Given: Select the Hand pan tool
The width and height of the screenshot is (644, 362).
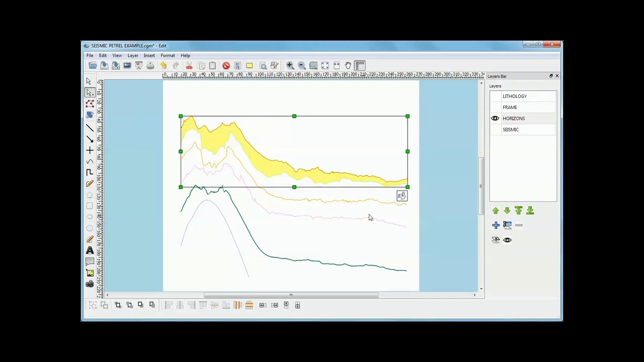Looking at the screenshot, I should click(348, 65).
